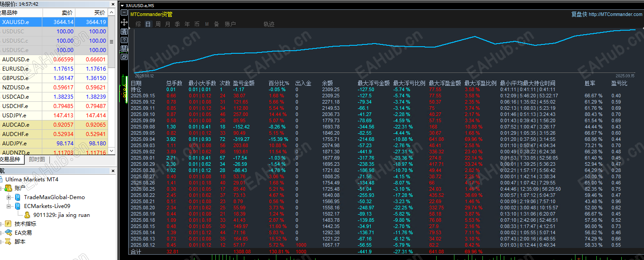The height and width of the screenshot is (260, 644).
Task: Select the 技术指标 tree item
Action: click(25, 224)
